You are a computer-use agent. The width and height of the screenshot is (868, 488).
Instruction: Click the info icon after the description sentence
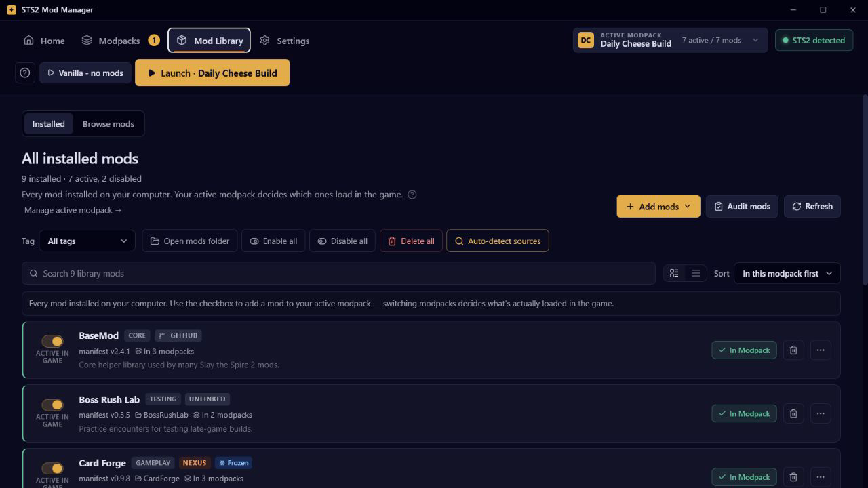point(412,195)
